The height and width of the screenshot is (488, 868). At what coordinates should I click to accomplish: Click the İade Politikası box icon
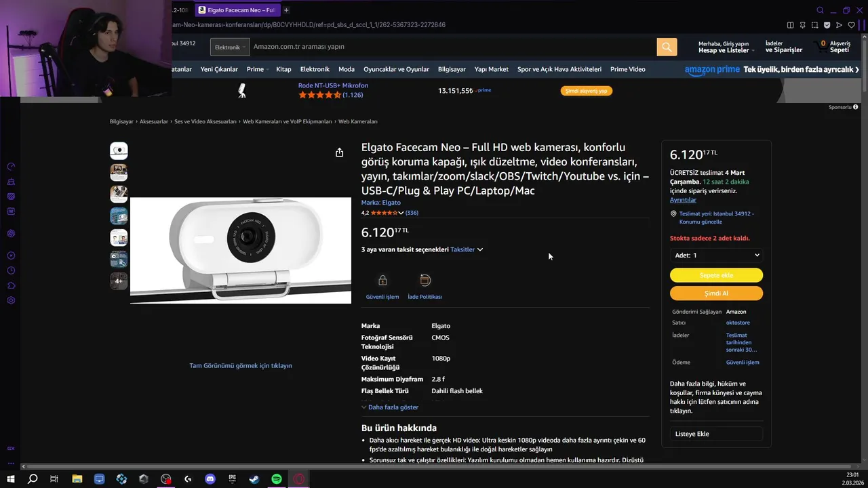425,280
